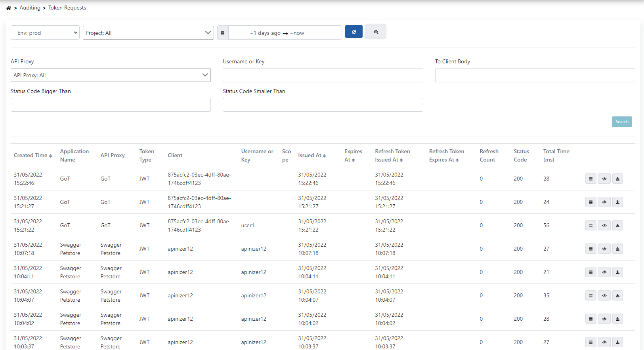This screenshot has height=350, width=644.
Task: View code for the 10:04:02 row
Action: 604,319
